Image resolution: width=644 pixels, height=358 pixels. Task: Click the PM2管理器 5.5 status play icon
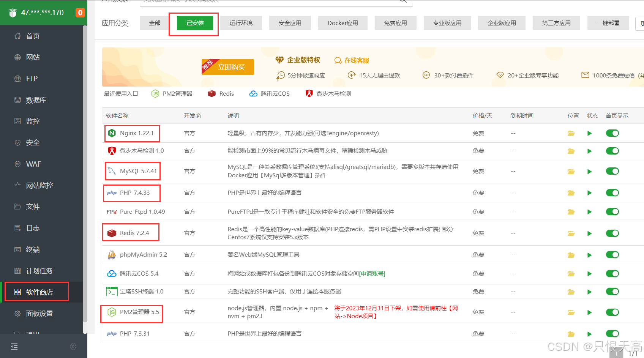[590, 312]
